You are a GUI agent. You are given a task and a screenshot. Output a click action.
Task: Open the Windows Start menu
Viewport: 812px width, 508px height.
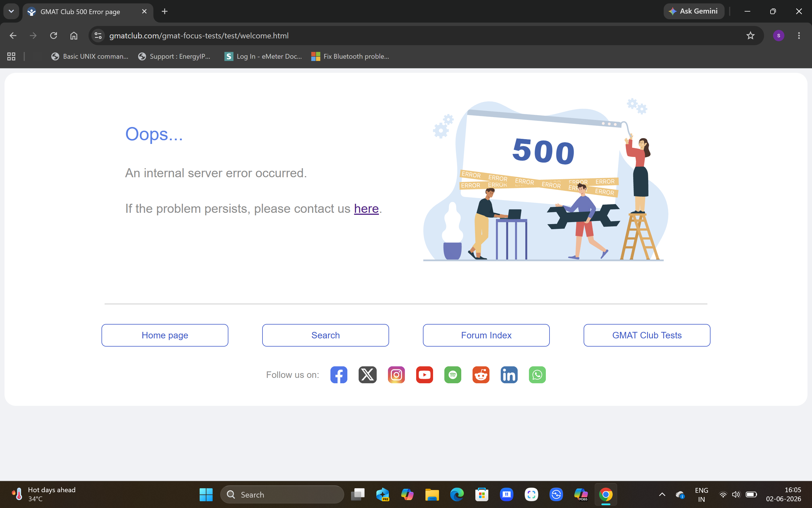click(x=206, y=494)
